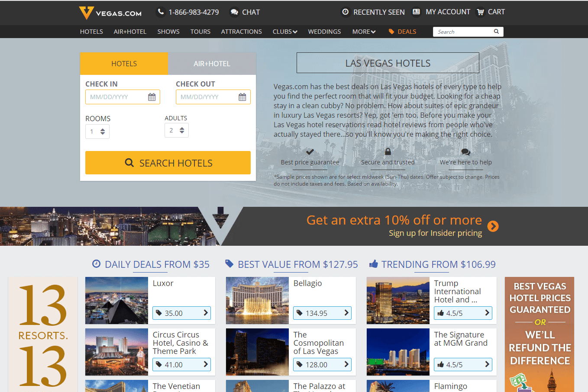This screenshot has height=392, width=588.
Task: Click the Best price guarantee checkmark icon
Action: coord(310,152)
